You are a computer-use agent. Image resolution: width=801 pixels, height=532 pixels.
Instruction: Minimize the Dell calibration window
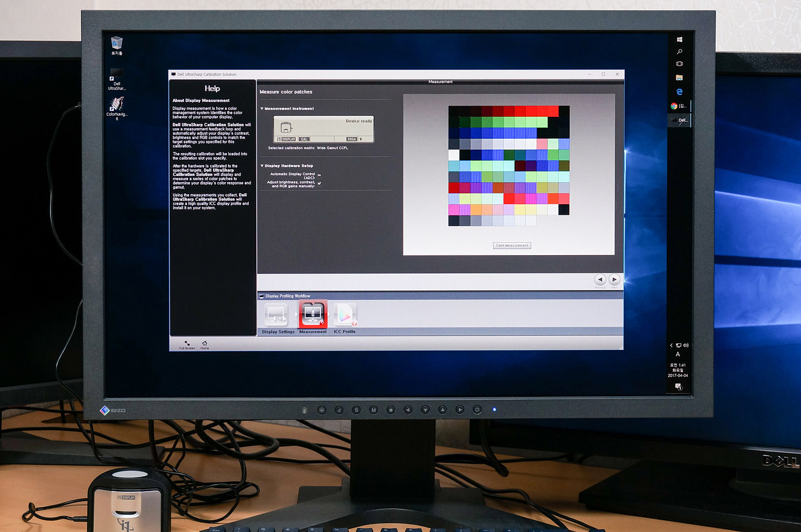coord(590,74)
